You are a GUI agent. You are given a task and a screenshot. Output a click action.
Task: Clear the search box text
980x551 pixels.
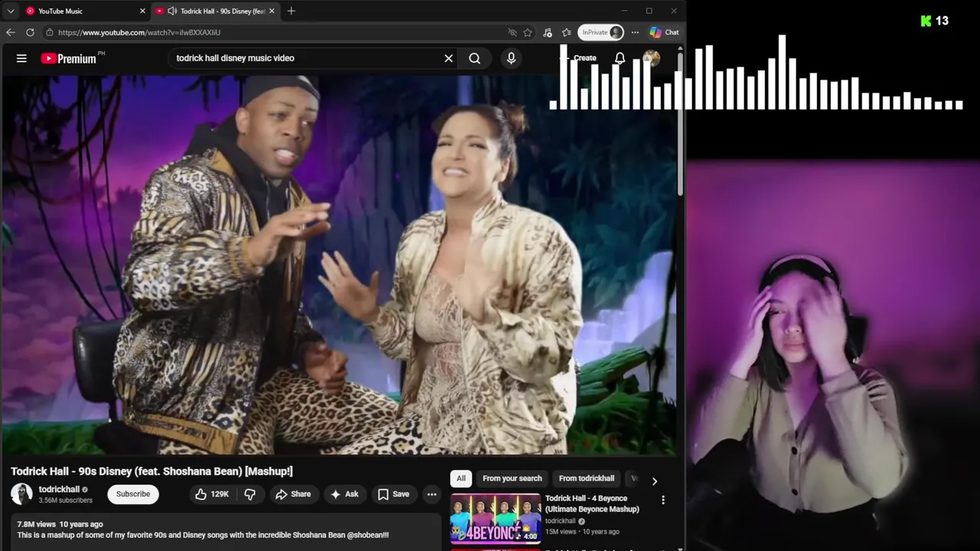(x=449, y=58)
